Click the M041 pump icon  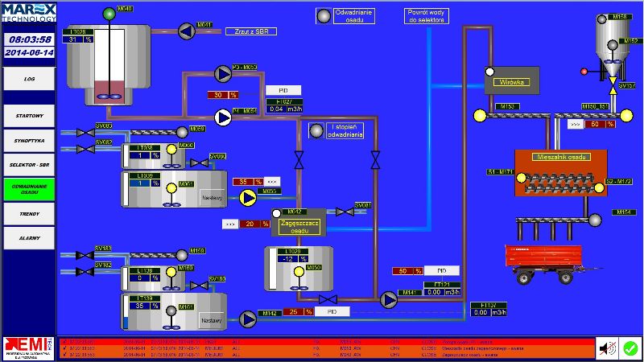(x=187, y=31)
